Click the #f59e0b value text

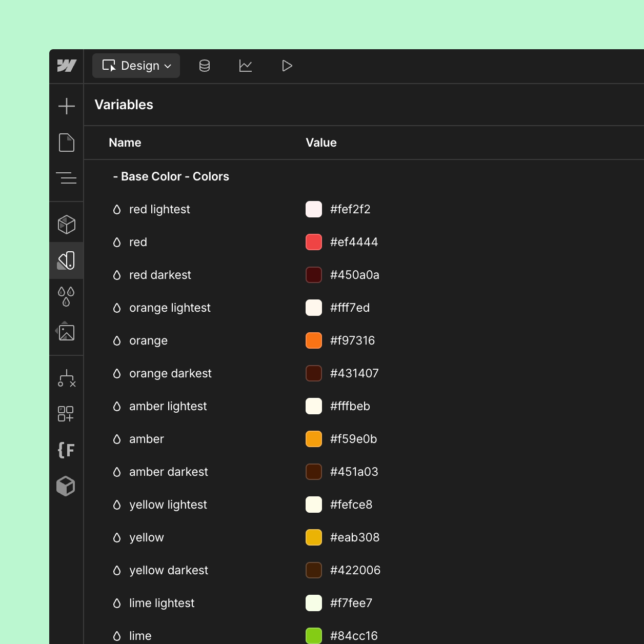point(353,439)
